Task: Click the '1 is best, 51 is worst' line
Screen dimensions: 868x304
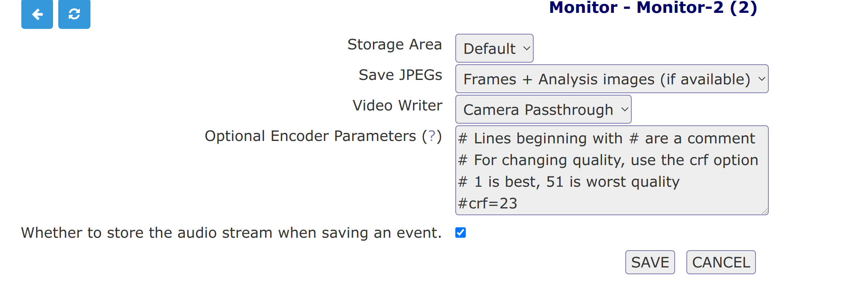Action: point(569,182)
